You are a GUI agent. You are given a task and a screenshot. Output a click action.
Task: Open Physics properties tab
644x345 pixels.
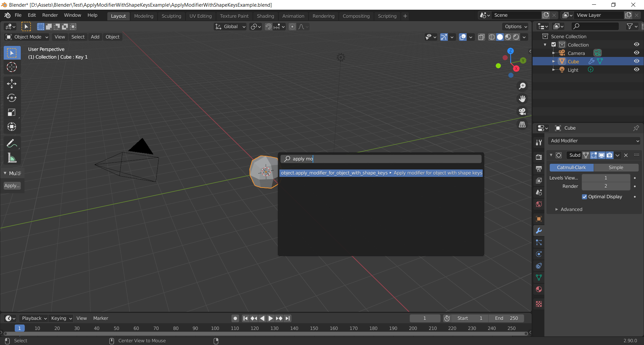539,254
